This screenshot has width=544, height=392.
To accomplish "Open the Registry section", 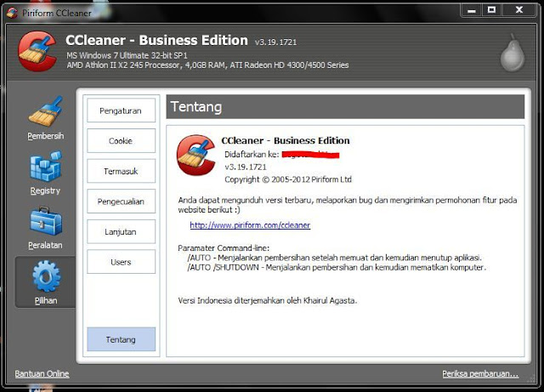I will tap(45, 173).
